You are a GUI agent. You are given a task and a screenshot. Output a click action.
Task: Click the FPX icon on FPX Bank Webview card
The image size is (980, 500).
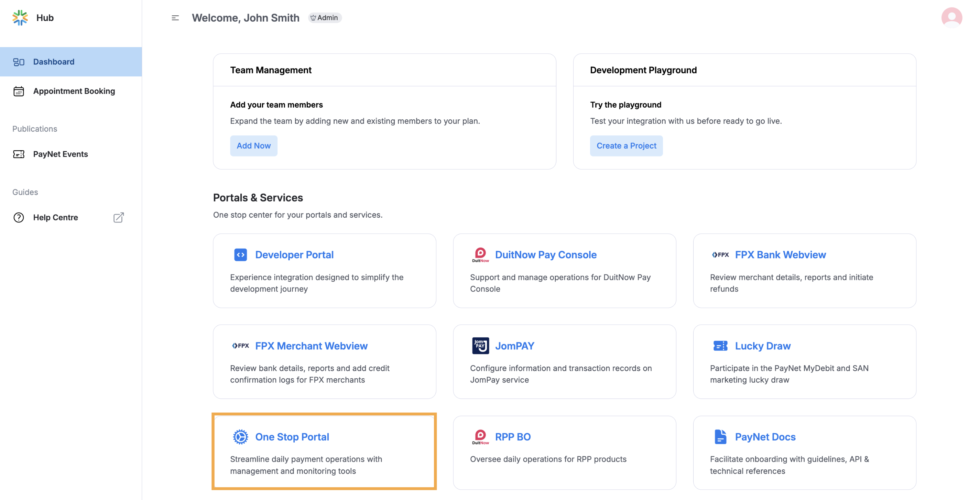pos(721,254)
